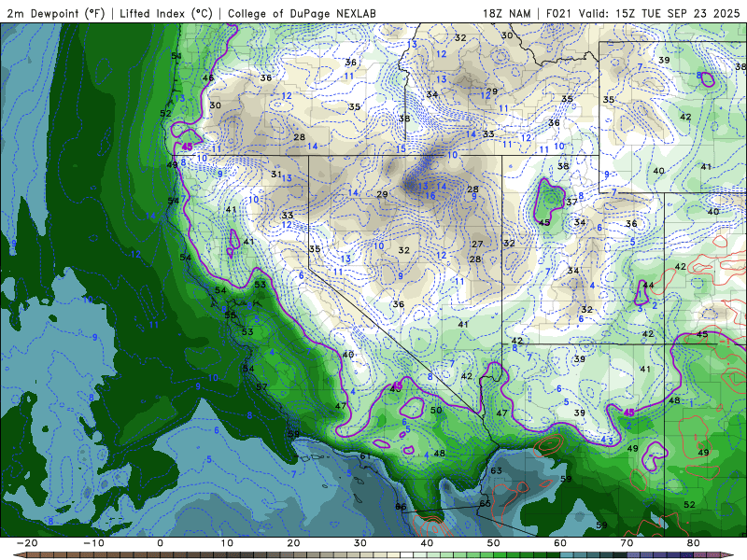The height and width of the screenshot is (560, 747).
Task: Click the '60' color scale label
Action: (560, 543)
